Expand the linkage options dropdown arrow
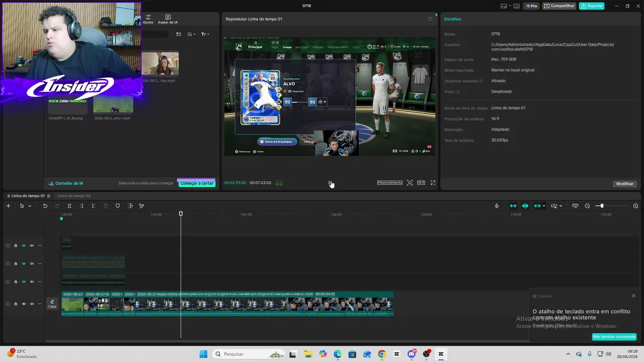644x362 pixels. (x=543, y=206)
